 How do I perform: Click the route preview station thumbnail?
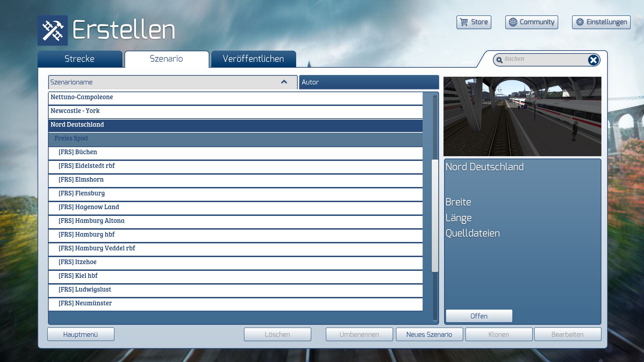[x=522, y=116]
